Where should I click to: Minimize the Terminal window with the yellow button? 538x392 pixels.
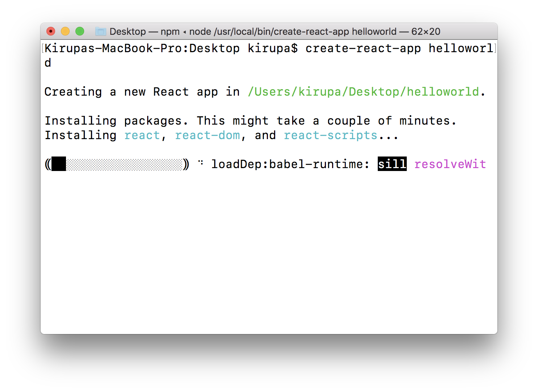tap(65, 32)
